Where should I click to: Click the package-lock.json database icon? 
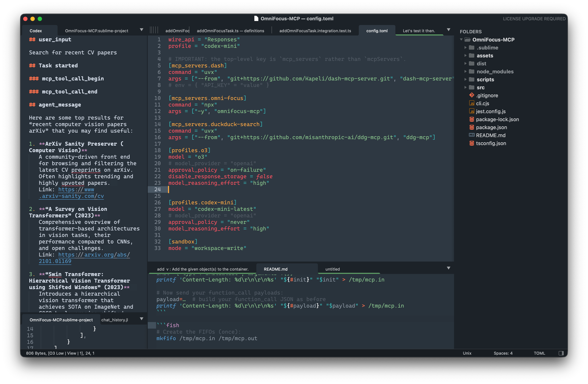coord(471,119)
